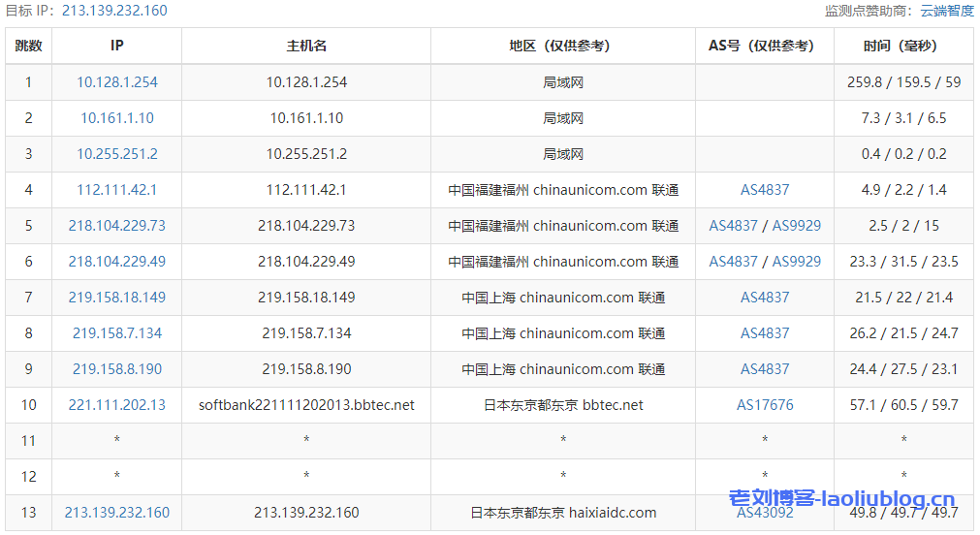Open IP link 219.158.7.134

(x=116, y=333)
